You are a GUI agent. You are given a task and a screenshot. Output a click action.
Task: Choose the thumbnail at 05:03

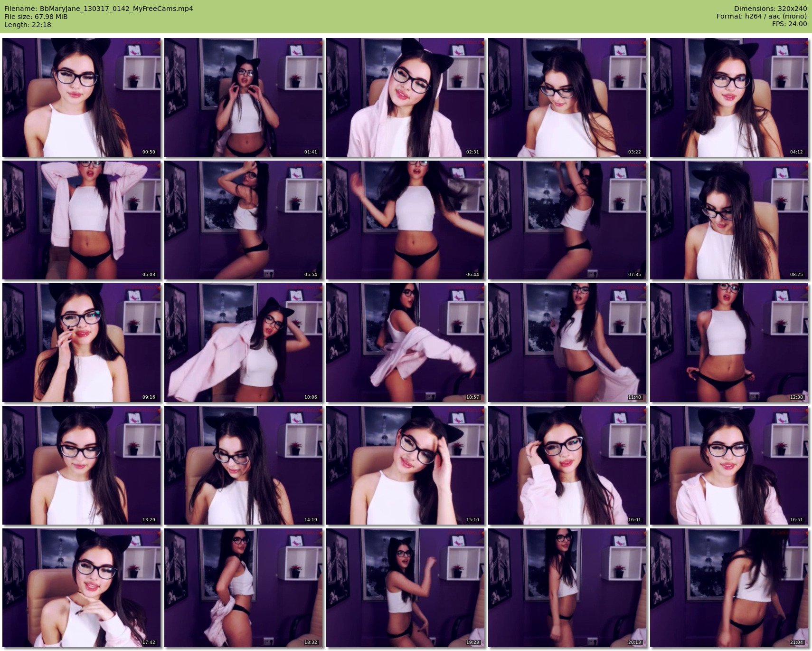pos(81,220)
